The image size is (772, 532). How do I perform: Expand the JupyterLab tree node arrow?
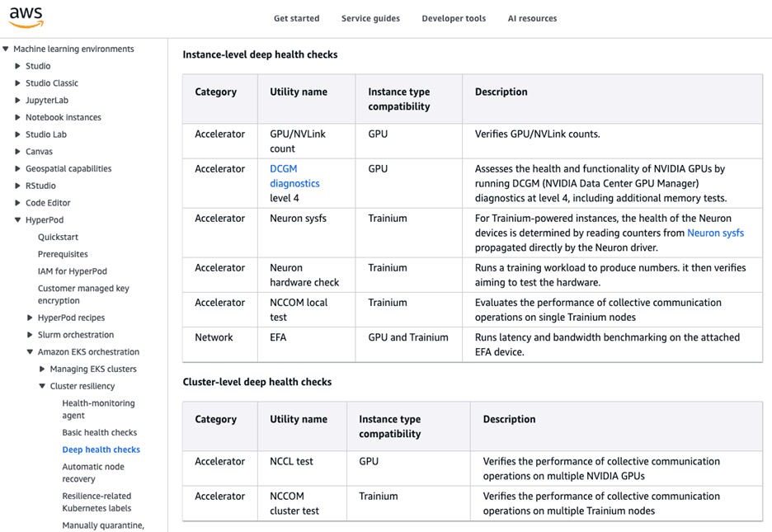[18, 101]
